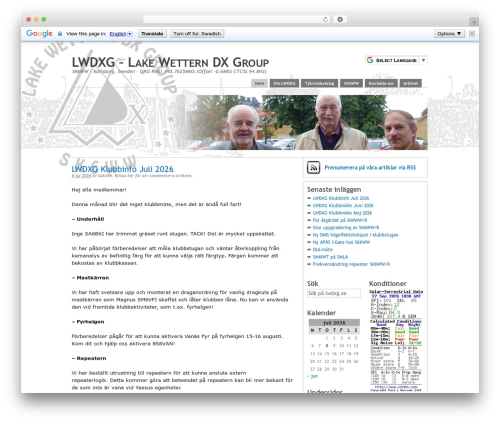Close the Google translate bar
Screen dimensions: 500x423
click(472, 33)
